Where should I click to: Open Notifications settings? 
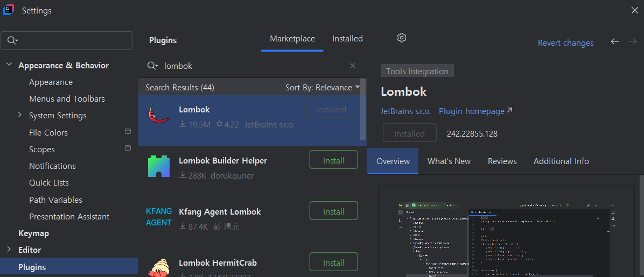[x=53, y=166]
